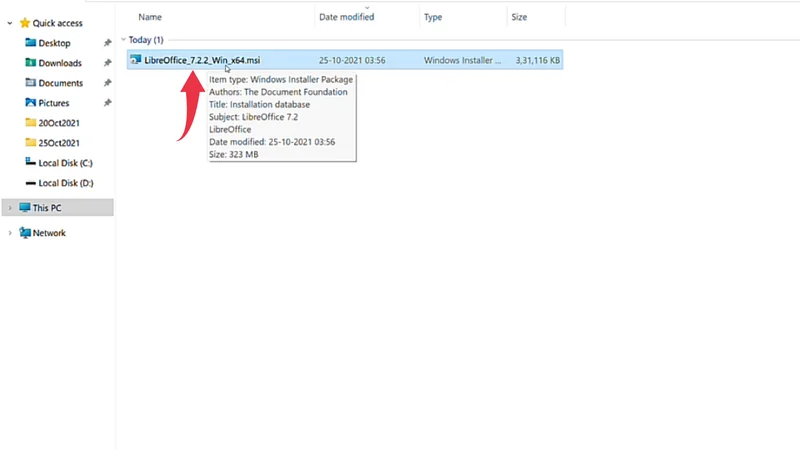Sort files by Size column header
The height and width of the screenshot is (450, 800).
tap(520, 17)
